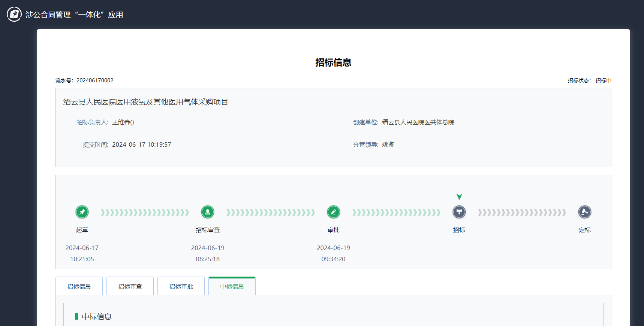Image resolution: width=644 pixels, height=326 pixels.
Task: Click the 中标信息 section heading
Action: click(97, 317)
